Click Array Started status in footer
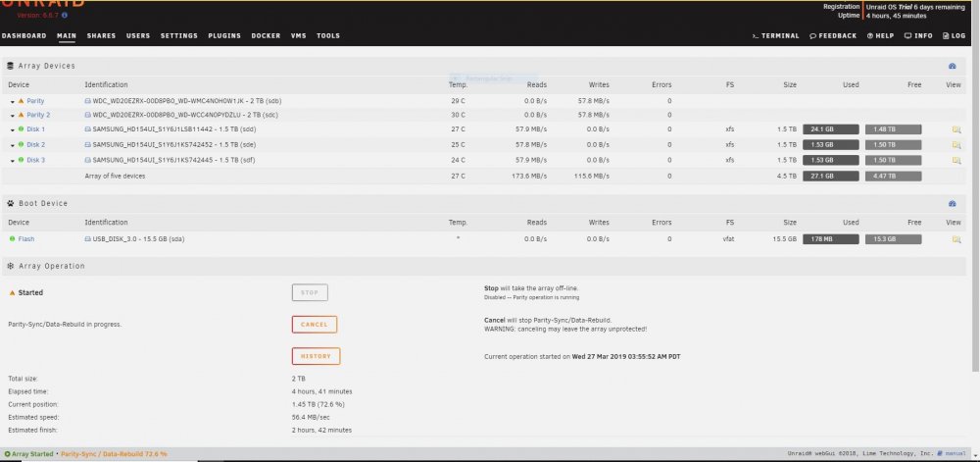The image size is (980, 462). point(28,454)
